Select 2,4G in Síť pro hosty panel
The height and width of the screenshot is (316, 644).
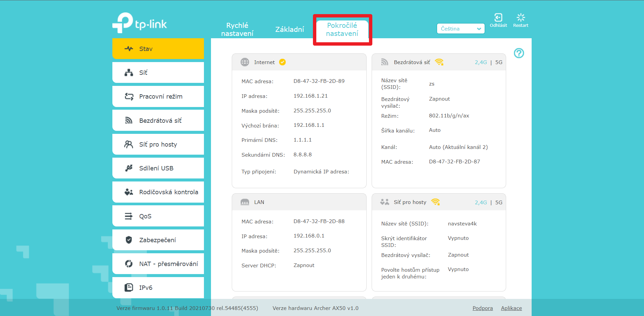pyautogui.click(x=481, y=203)
